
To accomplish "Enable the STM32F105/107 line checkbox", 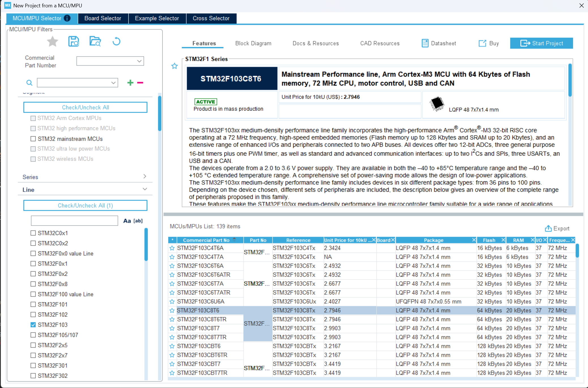I will (x=33, y=335).
